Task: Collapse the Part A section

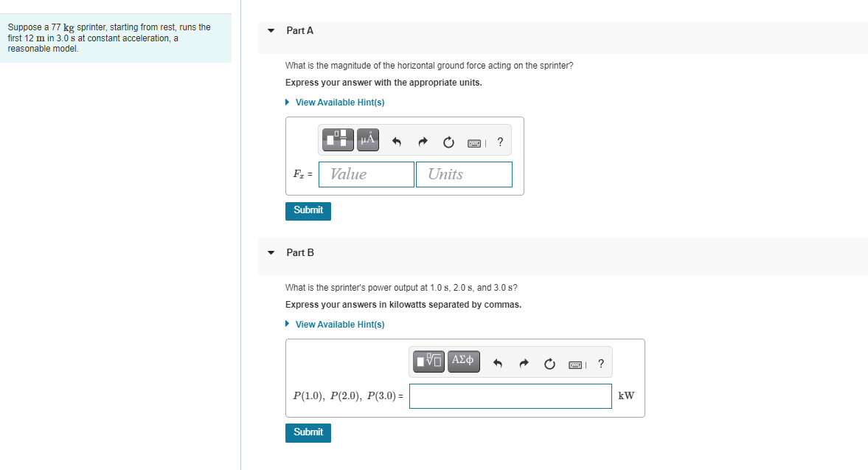Action: 271,30
